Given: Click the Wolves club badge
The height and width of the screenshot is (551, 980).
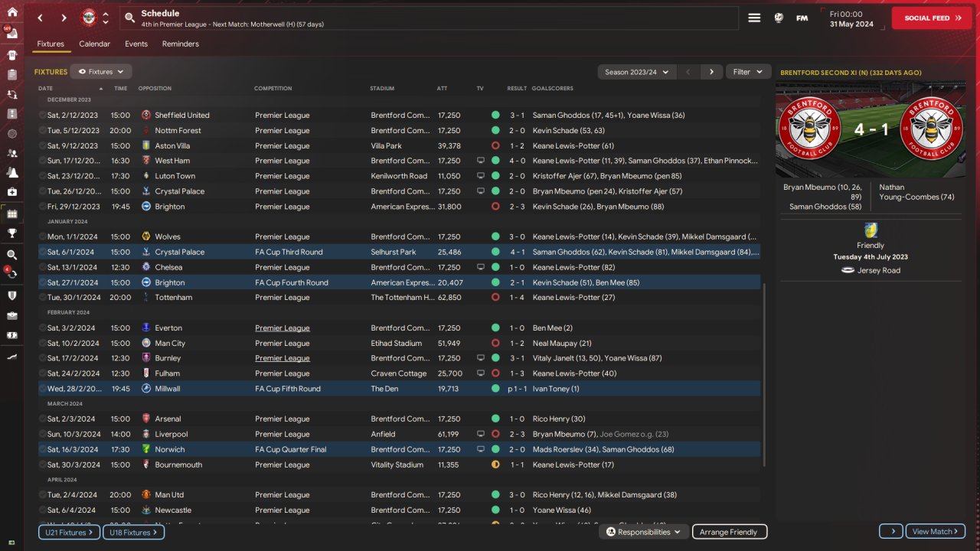Looking at the screenshot, I should 146,237.
